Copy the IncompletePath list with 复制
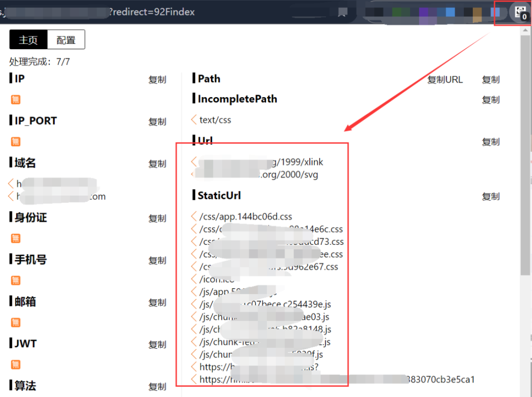The height and width of the screenshot is (397, 532). point(491,100)
